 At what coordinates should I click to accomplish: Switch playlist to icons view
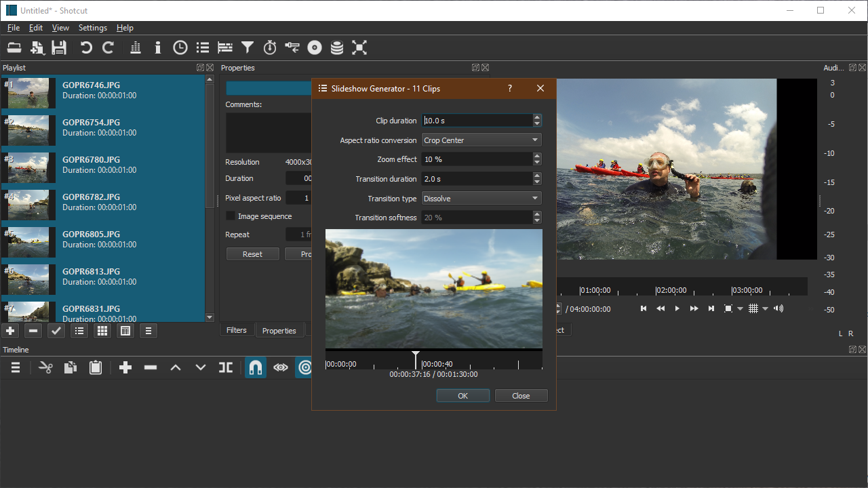[125, 331]
